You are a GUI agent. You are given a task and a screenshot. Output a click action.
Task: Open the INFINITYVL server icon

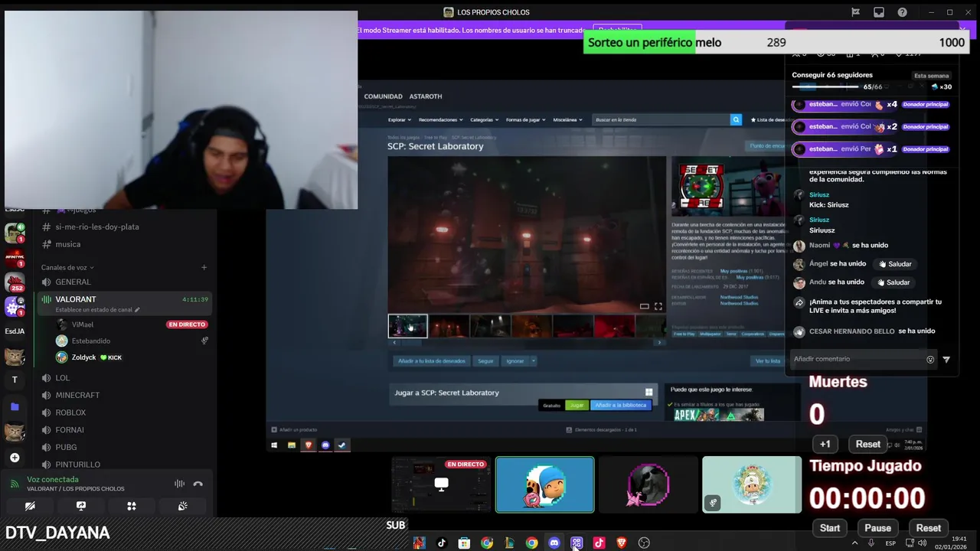15,257
